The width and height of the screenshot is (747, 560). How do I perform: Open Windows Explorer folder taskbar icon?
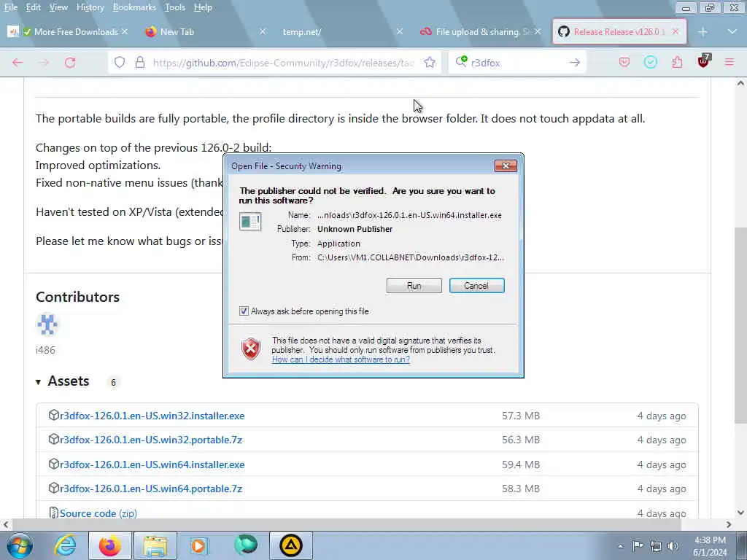(x=155, y=545)
